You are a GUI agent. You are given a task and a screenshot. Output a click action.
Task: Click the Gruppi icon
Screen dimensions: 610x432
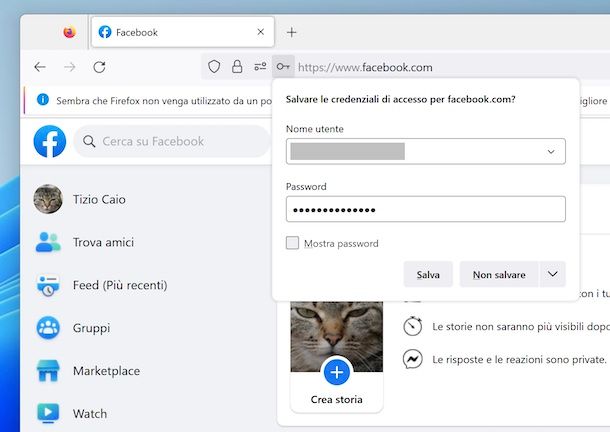click(48, 328)
